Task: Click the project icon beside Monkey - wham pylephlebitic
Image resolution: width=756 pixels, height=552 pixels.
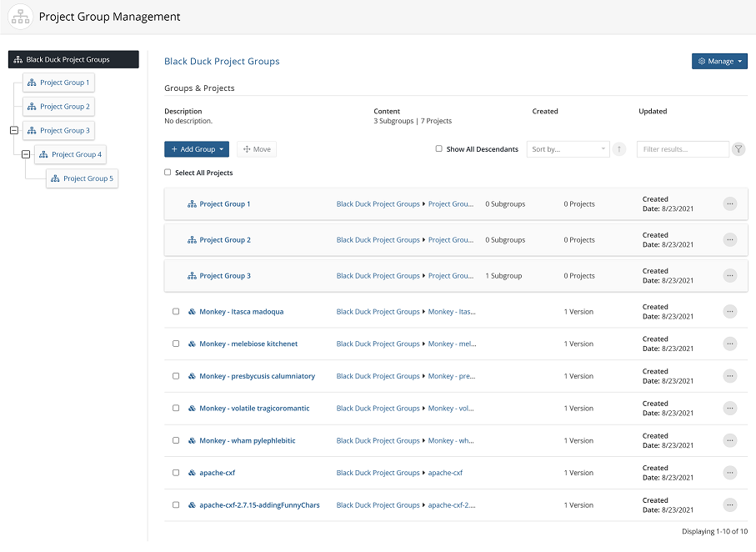Action: (x=192, y=441)
